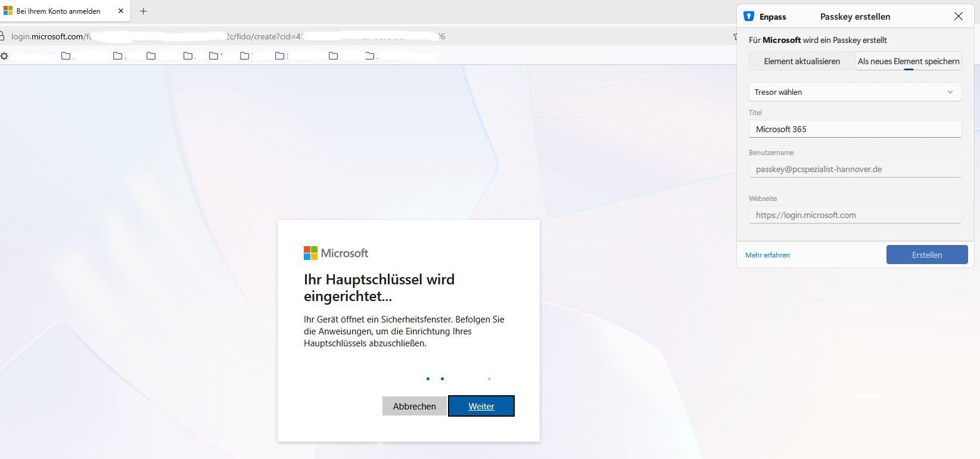980x459 pixels.
Task: Click Weiter in the Microsoft dialog
Action: pos(481,406)
